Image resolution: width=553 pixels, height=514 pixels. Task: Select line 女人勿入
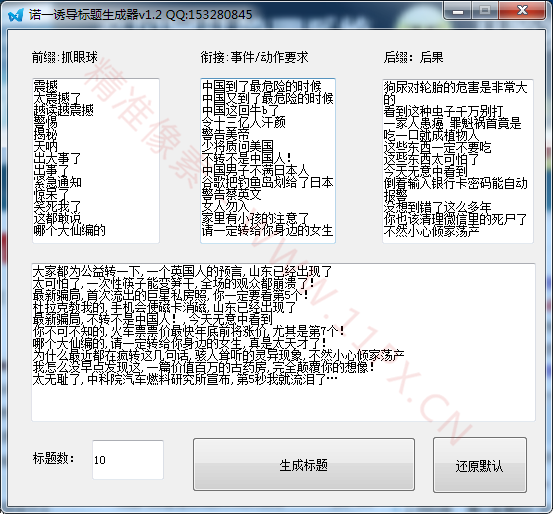[226, 206]
